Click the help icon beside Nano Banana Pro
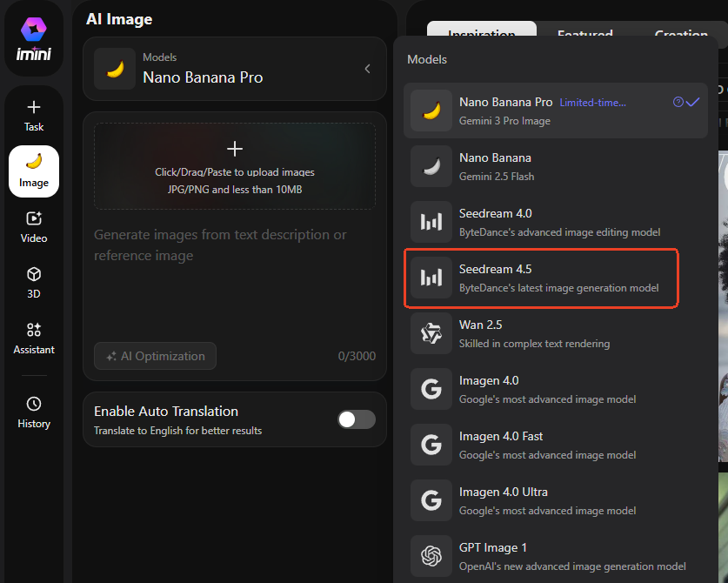This screenshot has height=583, width=728. [678, 103]
